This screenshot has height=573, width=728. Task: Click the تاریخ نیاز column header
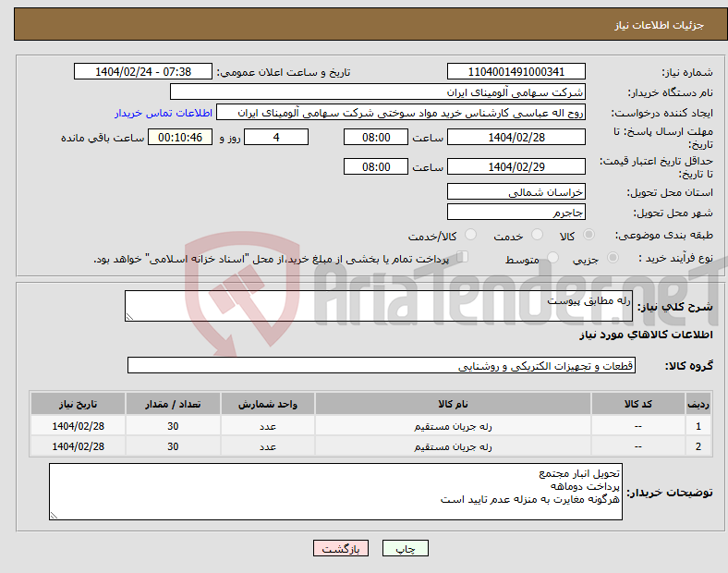tap(78, 404)
